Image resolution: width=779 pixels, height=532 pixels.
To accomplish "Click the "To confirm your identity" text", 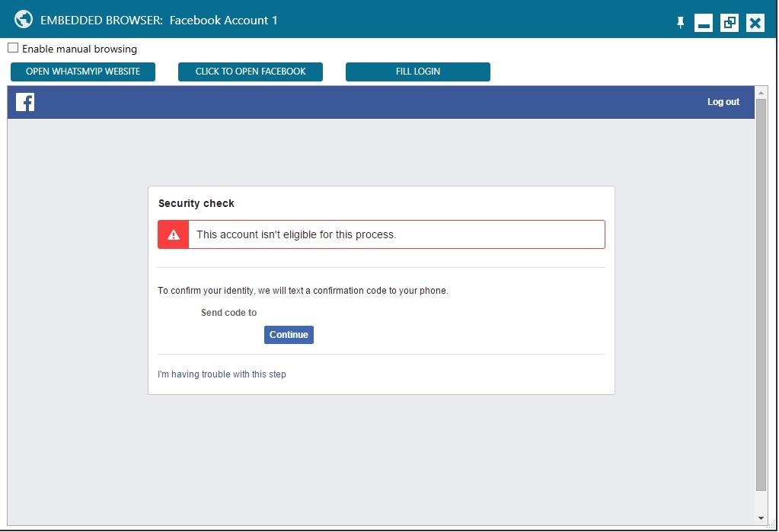I will tap(303, 291).
